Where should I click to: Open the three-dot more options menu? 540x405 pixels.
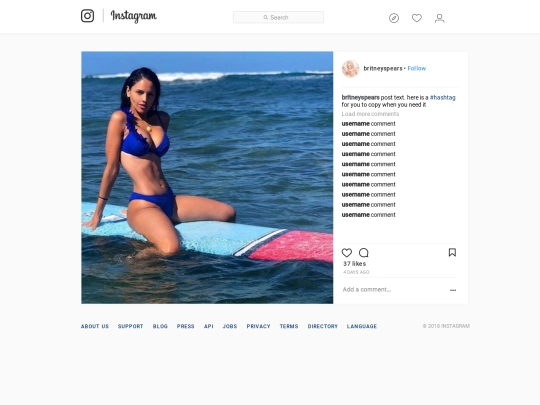point(453,290)
